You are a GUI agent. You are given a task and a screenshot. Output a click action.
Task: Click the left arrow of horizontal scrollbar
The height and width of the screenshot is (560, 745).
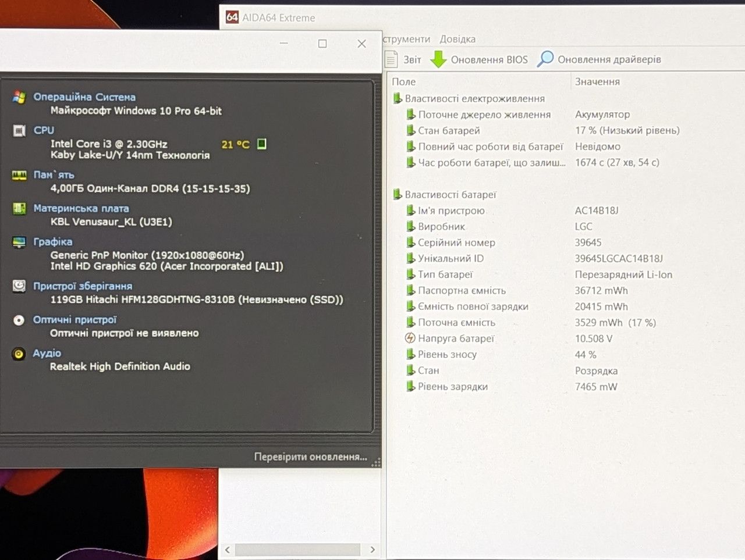227,550
